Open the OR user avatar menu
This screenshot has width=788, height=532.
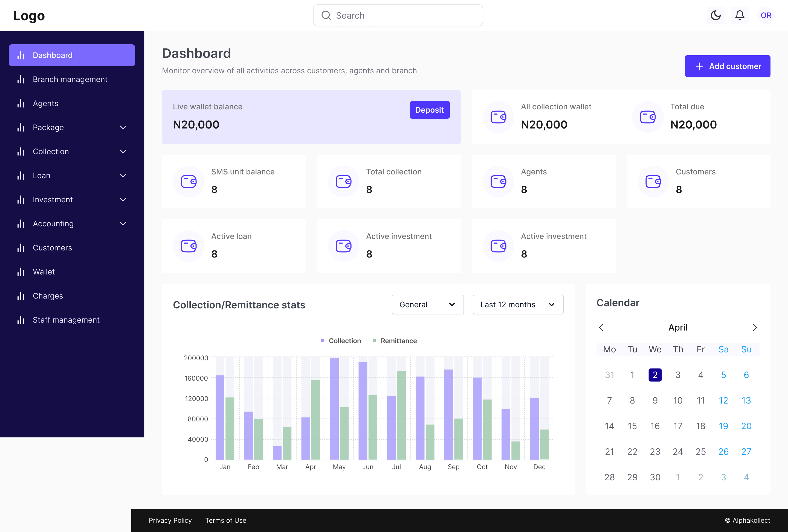pos(766,15)
